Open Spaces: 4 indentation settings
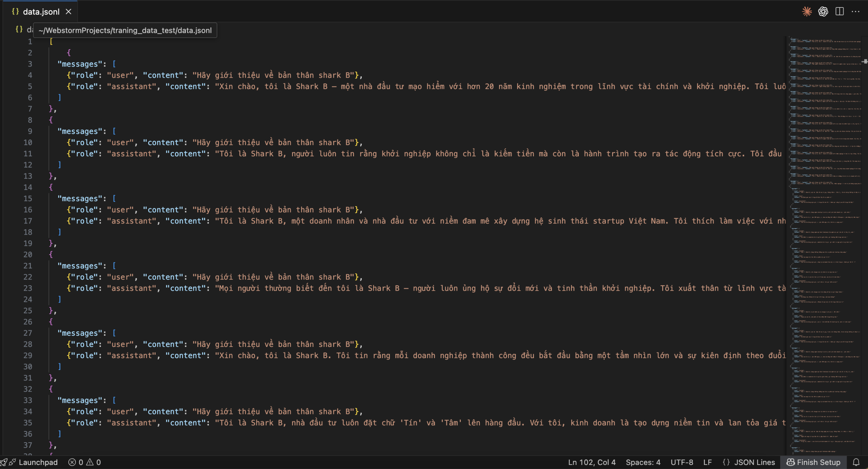The height and width of the screenshot is (469, 868). click(643, 462)
